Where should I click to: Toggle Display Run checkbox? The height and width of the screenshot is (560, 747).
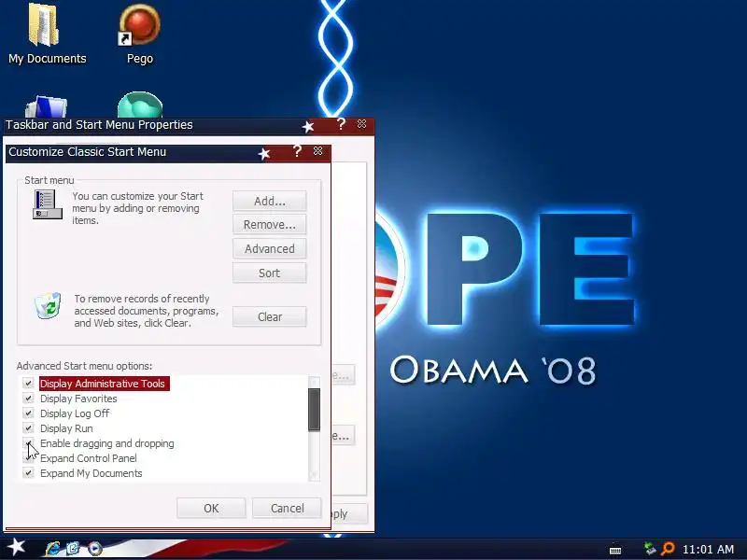coord(28,428)
